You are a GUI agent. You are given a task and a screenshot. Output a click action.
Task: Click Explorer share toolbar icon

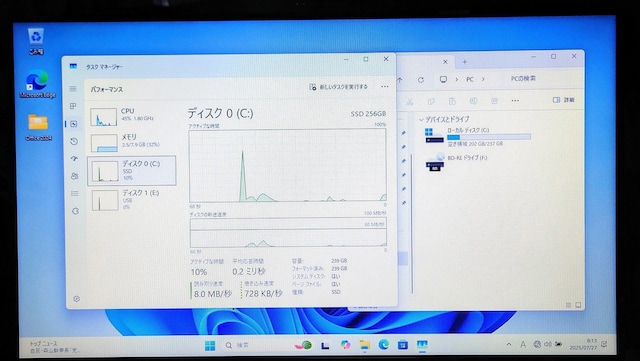click(x=494, y=100)
